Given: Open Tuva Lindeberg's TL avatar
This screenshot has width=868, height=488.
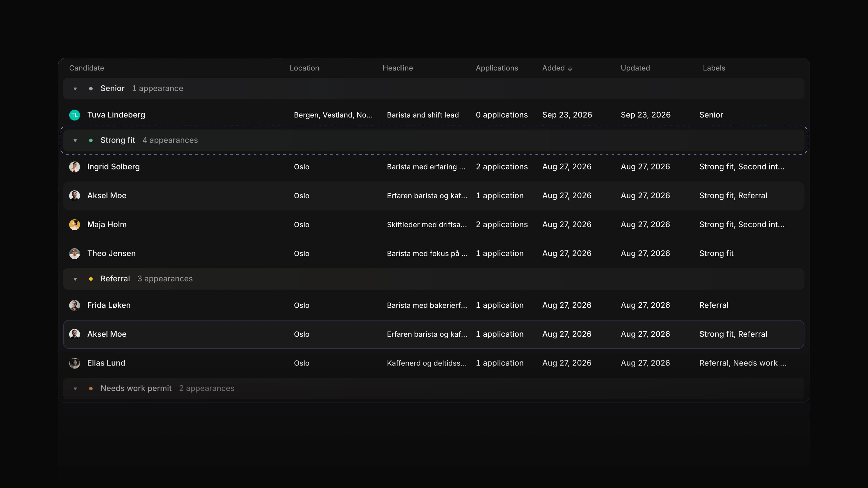Looking at the screenshot, I should coord(74,115).
